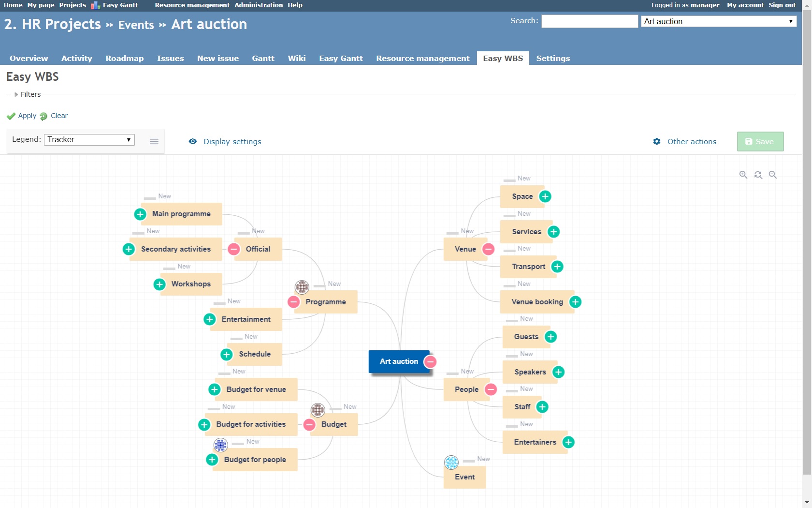Screen dimensions: 812x508
Task: Click the Save button
Action: [x=760, y=141]
